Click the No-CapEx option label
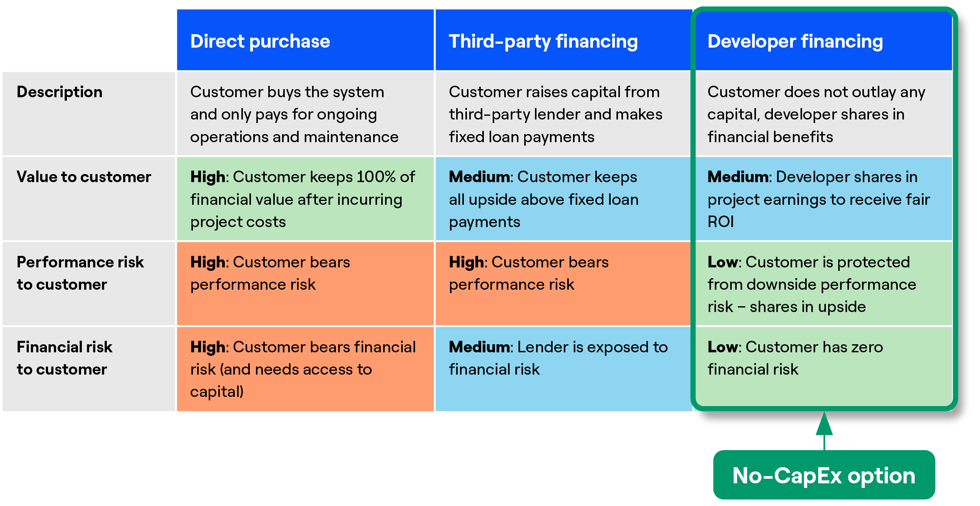The image size is (980, 506). (x=824, y=475)
